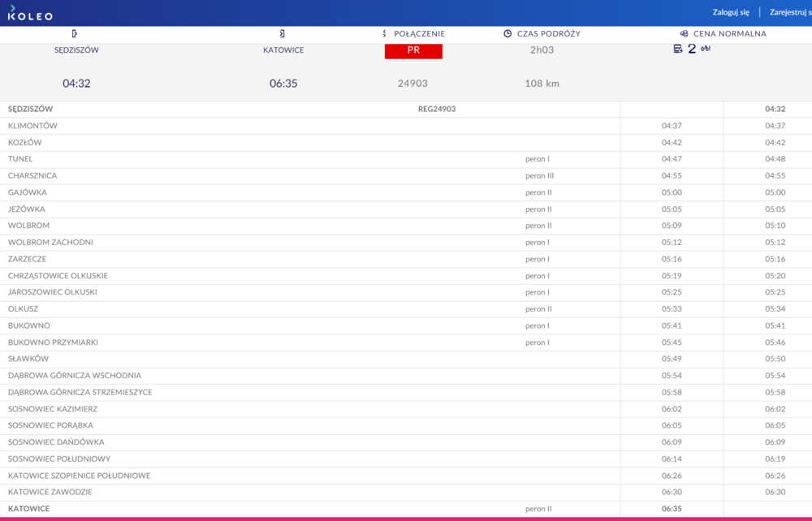
Task: Select the CHRZĄSTOWICE OLKUSKIE station name
Action: point(58,276)
